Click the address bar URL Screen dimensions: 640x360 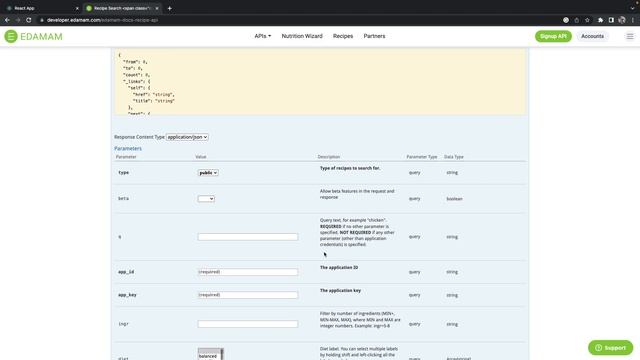coord(102,20)
